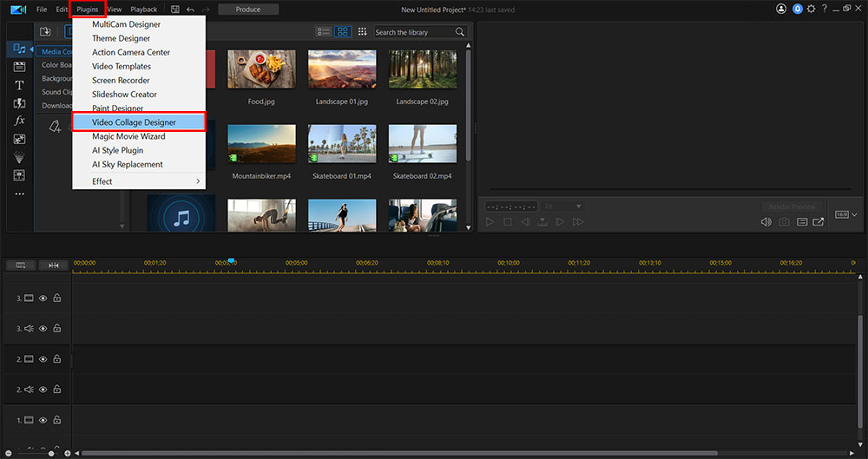Open user account icon at top right
Screen dimensions: 868x459
[781, 10]
